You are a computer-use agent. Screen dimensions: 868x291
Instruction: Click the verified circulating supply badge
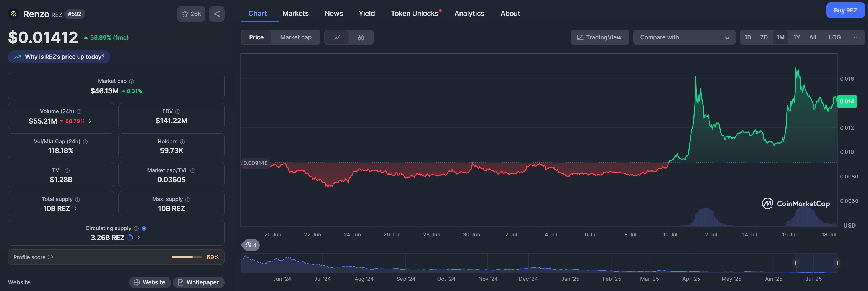click(x=144, y=228)
